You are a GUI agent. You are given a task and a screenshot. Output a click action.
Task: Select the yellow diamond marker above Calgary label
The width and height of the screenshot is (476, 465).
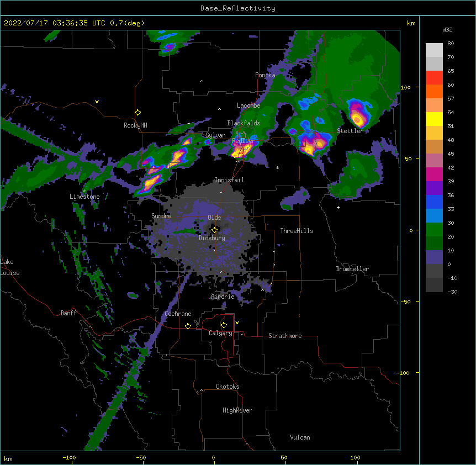224,325
